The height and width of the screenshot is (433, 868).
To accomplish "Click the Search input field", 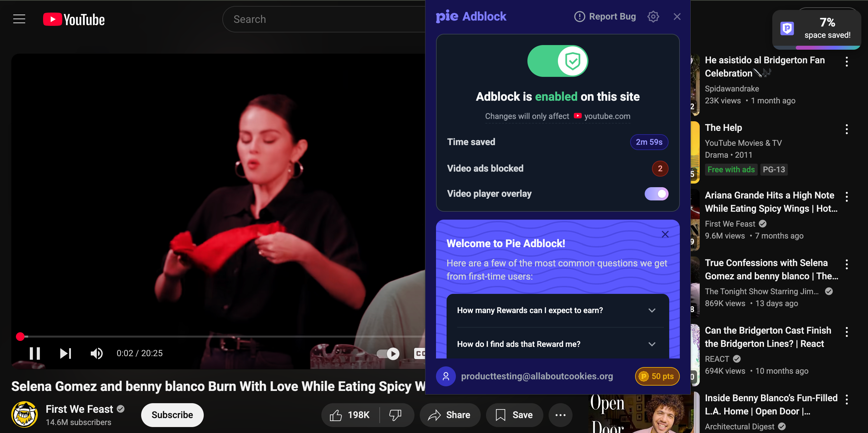I will point(323,19).
